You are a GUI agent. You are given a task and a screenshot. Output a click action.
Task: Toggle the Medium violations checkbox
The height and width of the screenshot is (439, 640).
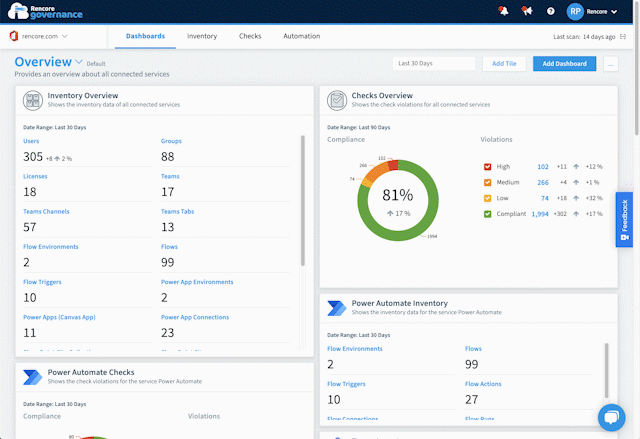pos(487,182)
